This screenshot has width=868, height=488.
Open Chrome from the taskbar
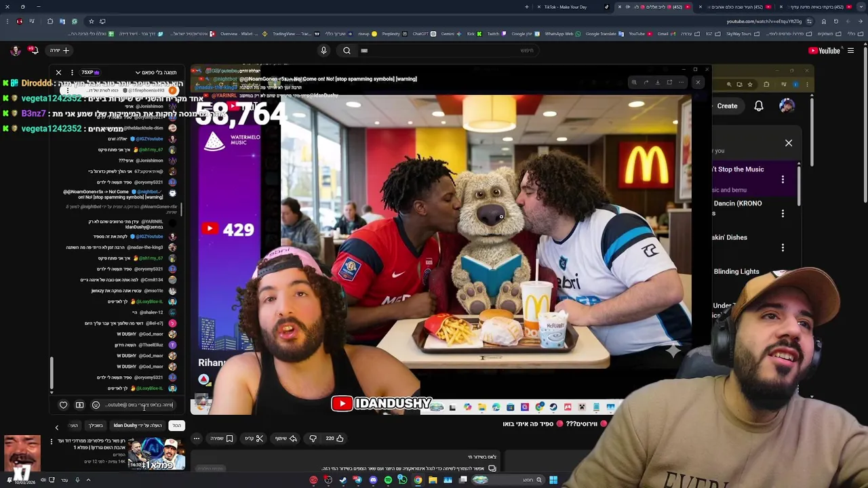point(418,480)
